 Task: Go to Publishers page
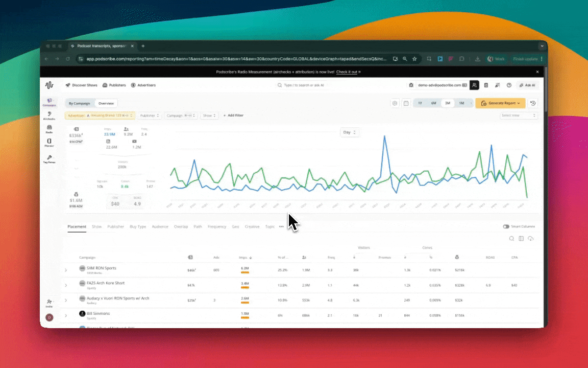pos(114,85)
